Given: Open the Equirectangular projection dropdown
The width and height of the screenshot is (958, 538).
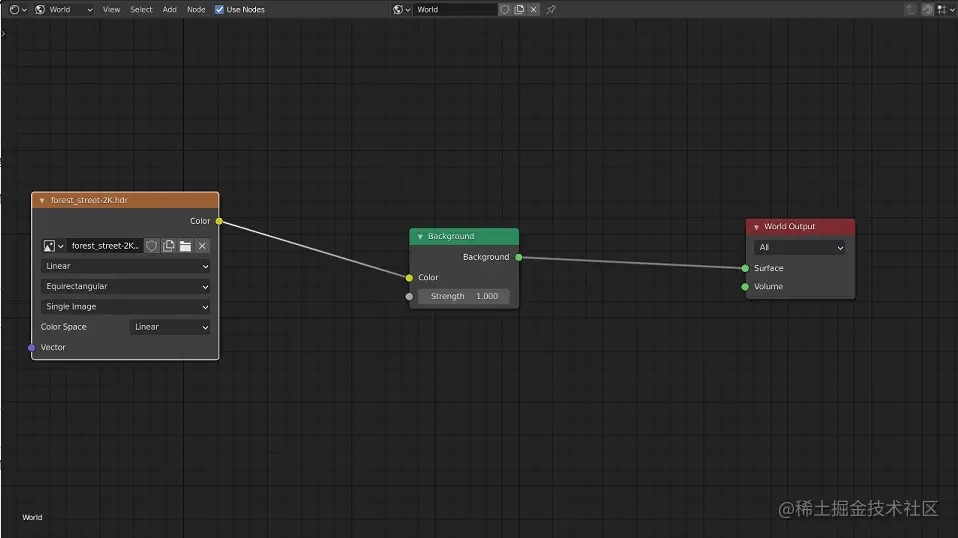Looking at the screenshot, I should [126, 286].
